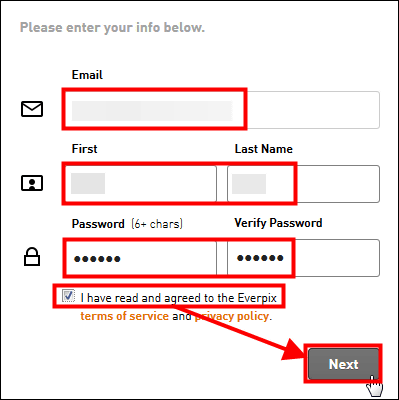Click the First label text
The image size is (399, 400).
tap(84, 149)
